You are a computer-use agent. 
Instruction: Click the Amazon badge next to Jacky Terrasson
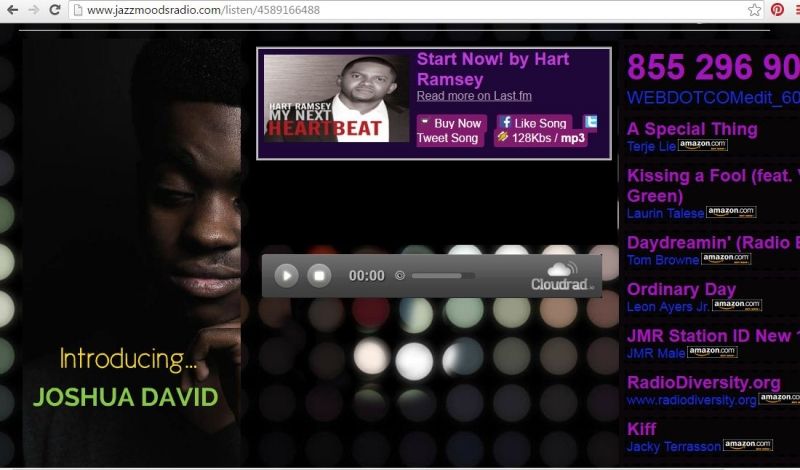click(748, 445)
